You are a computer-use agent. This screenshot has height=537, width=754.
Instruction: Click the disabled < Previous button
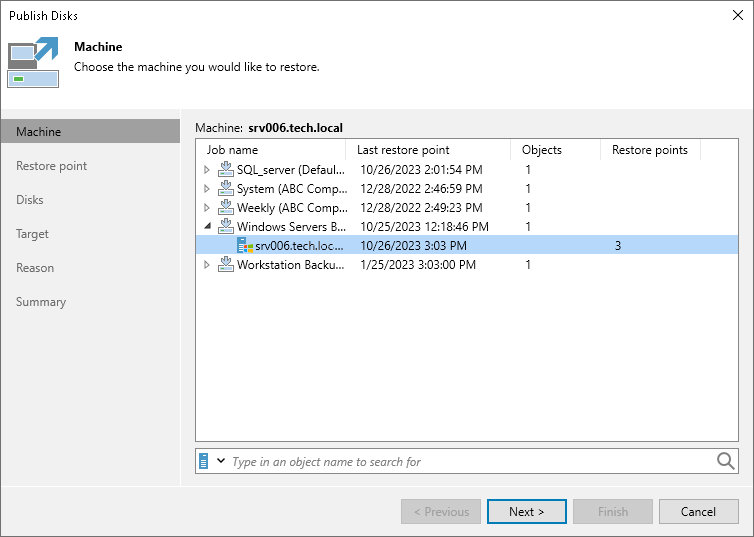[x=441, y=512]
